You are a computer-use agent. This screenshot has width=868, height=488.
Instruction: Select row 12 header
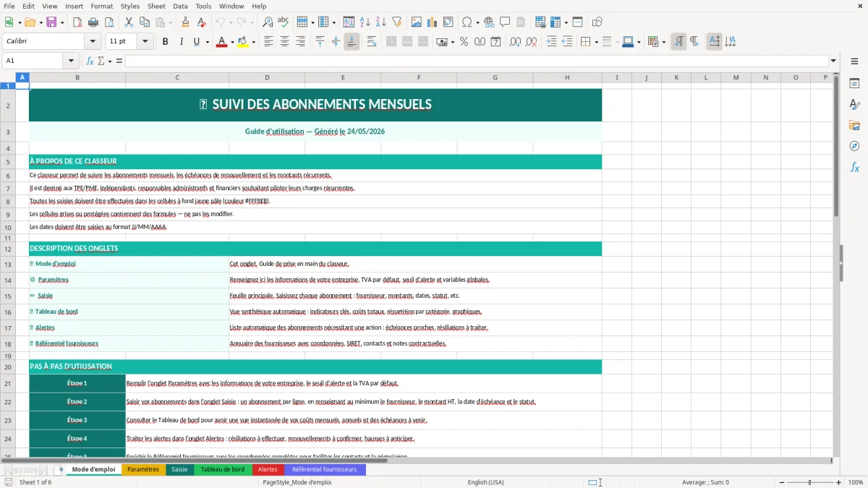click(x=8, y=249)
